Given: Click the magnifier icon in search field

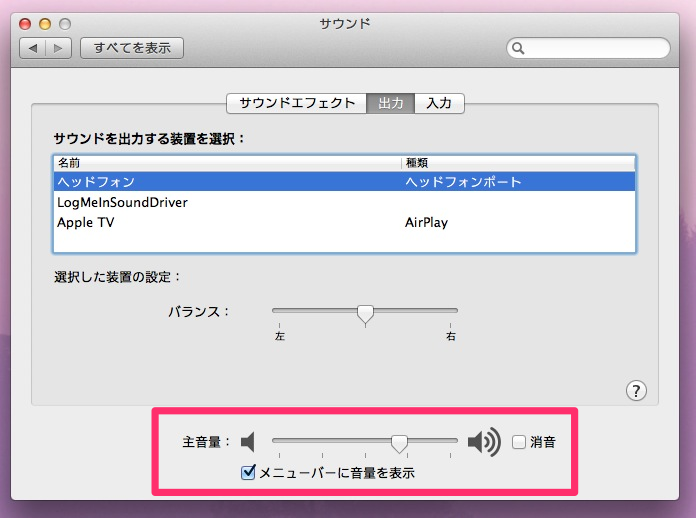Looking at the screenshot, I should coord(518,48).
